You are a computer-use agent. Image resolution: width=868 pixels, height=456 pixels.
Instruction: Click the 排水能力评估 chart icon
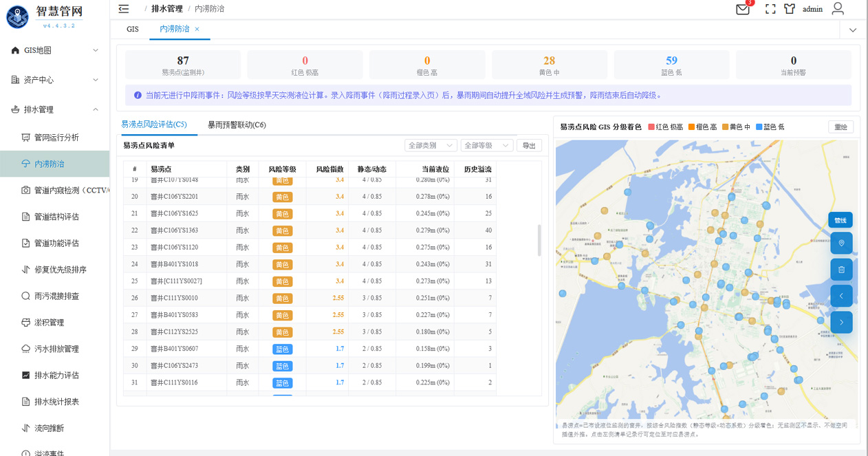[x=26, y=376]
